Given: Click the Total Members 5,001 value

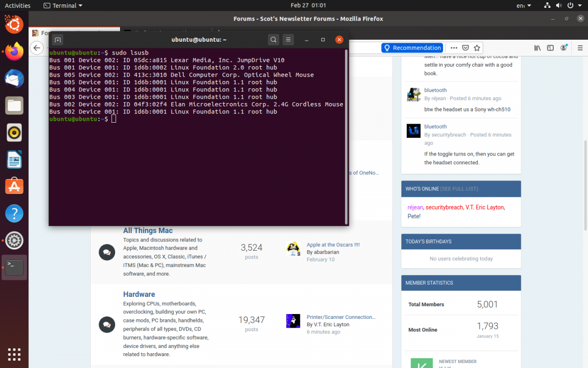Looking at the screenshot, I should [x=488, y=304].
